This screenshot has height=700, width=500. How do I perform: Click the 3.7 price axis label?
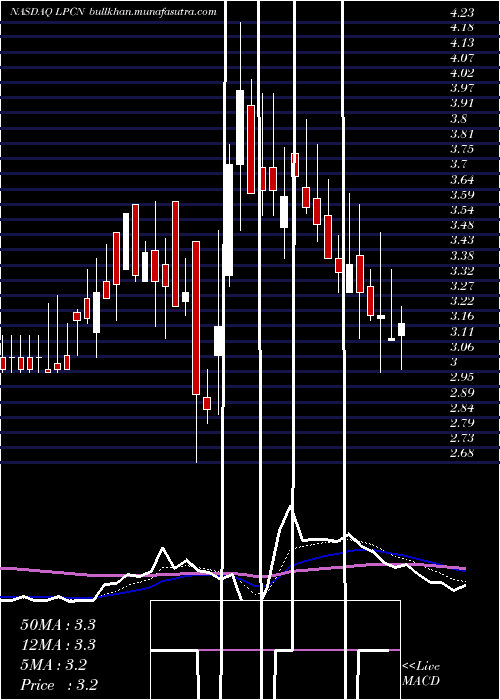pyautogui.click(x=459, y=164)
